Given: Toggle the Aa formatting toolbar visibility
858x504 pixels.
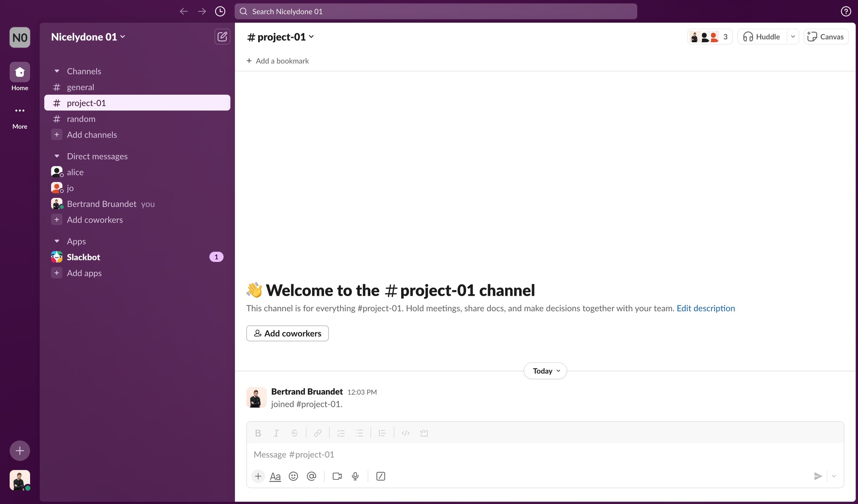Looking at the screenshot, I should tap(275, 476).
